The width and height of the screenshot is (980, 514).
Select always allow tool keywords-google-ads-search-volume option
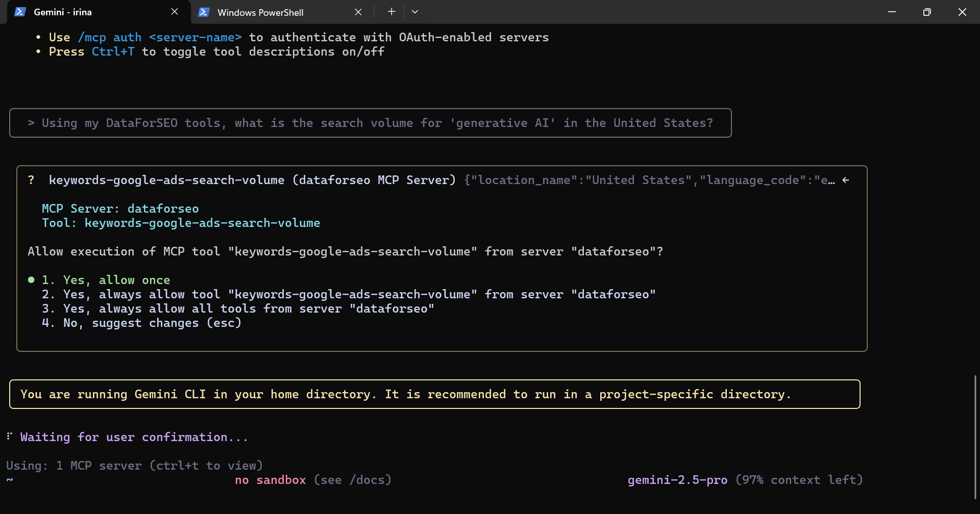point(349,294)
